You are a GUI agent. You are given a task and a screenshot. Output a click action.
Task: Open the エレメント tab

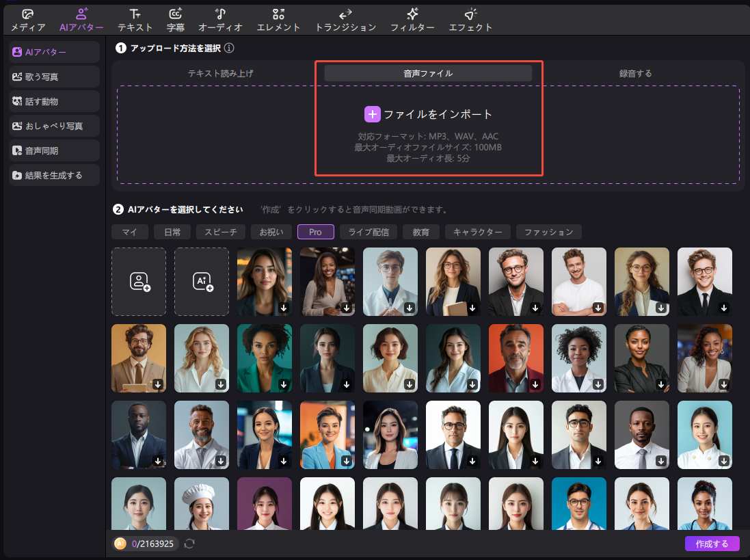[x=278, y=21]
